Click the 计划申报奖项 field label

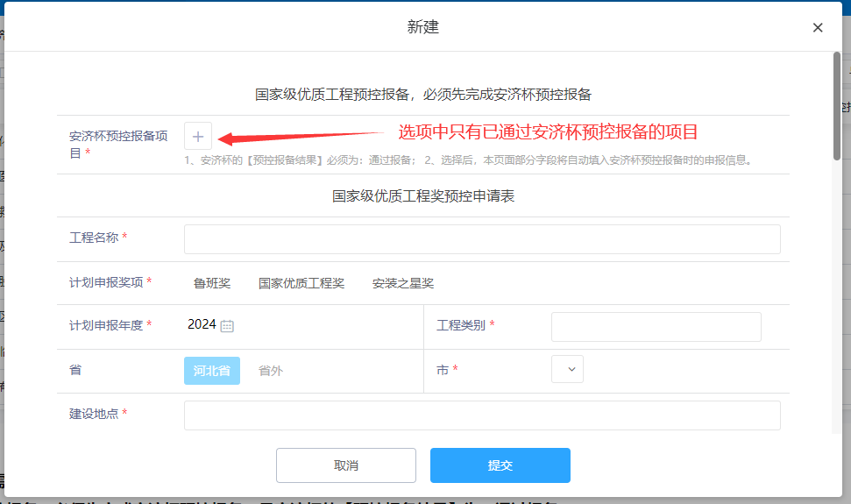tap(106, 282)
